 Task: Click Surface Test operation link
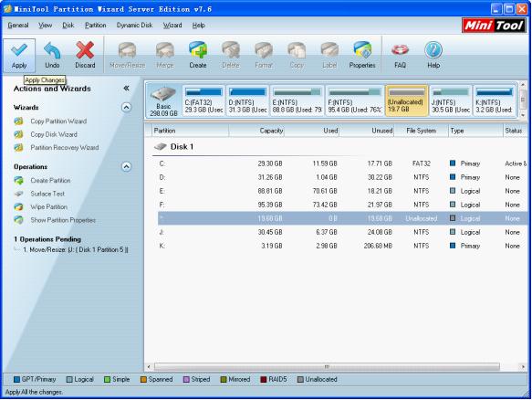pyautogui.click(x=47, y=194)
